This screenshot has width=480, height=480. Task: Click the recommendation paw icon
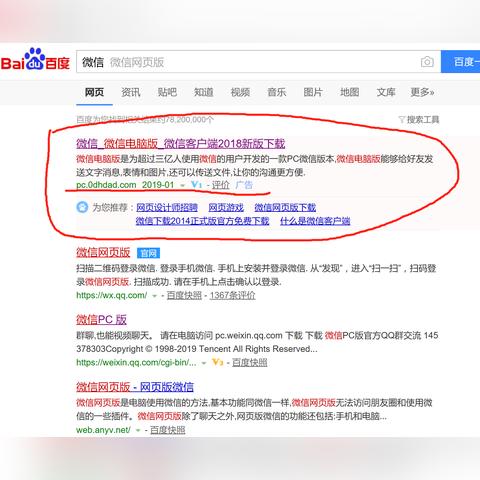pyautogui.click(x=82, y=207)
